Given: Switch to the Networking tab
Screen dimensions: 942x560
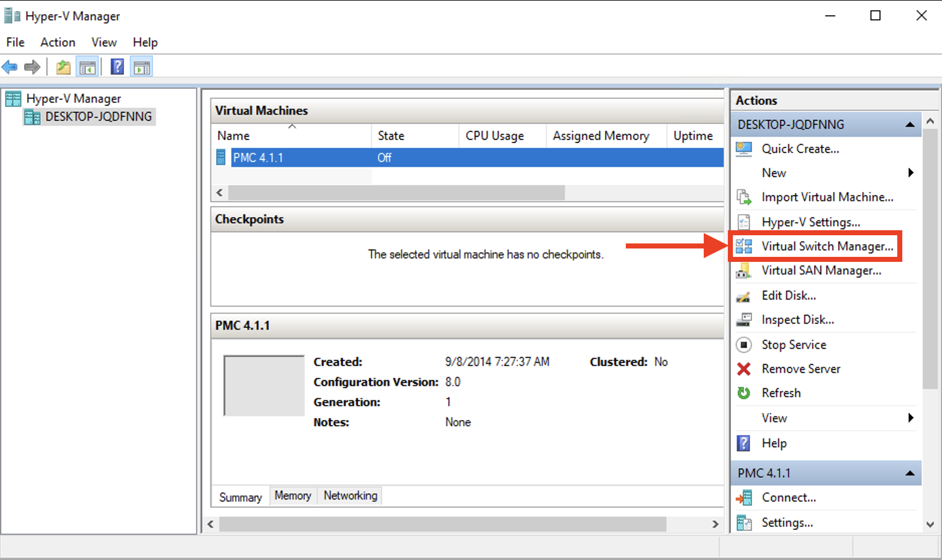Looking at the screenshot, I should coord(350,496).
